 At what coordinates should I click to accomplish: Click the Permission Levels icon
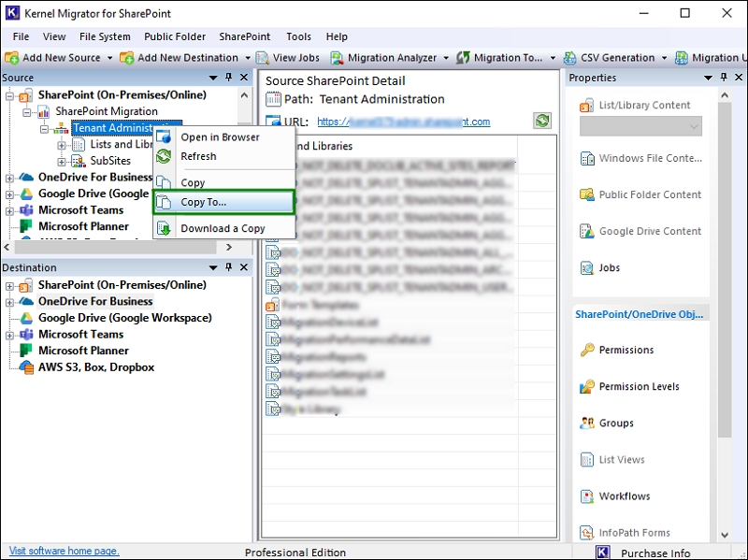click(x=587, y=387)
